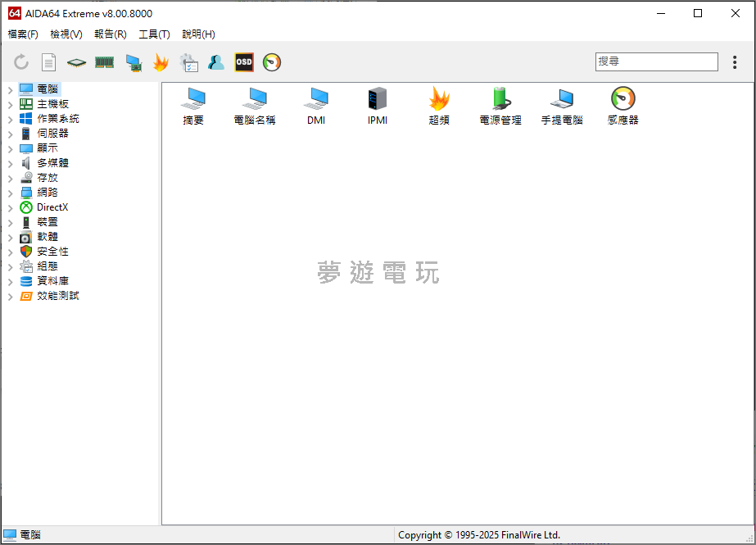Expand the DirectX tree node
Viewport: 756px width, 545px height.
tap(10, 207)
